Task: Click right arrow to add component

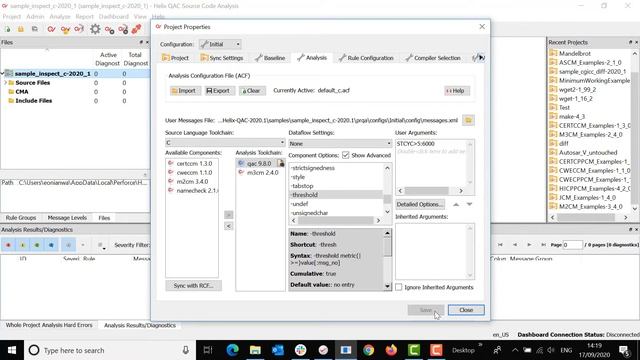Action: pos(229,215)
